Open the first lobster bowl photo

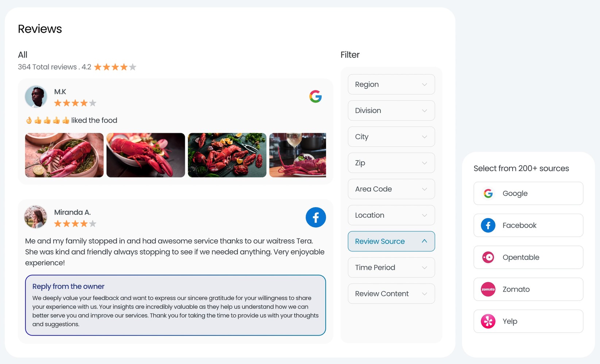(x=64, y=155)
